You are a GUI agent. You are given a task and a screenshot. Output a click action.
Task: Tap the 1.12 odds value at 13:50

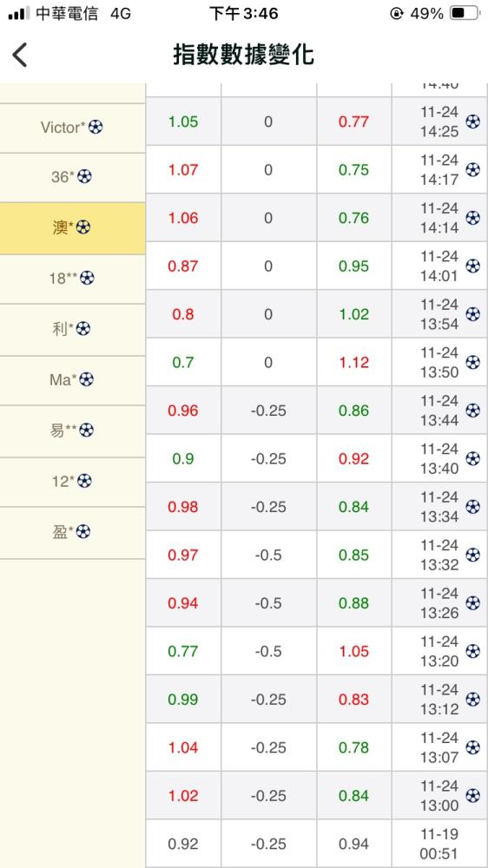coord(354,363)
